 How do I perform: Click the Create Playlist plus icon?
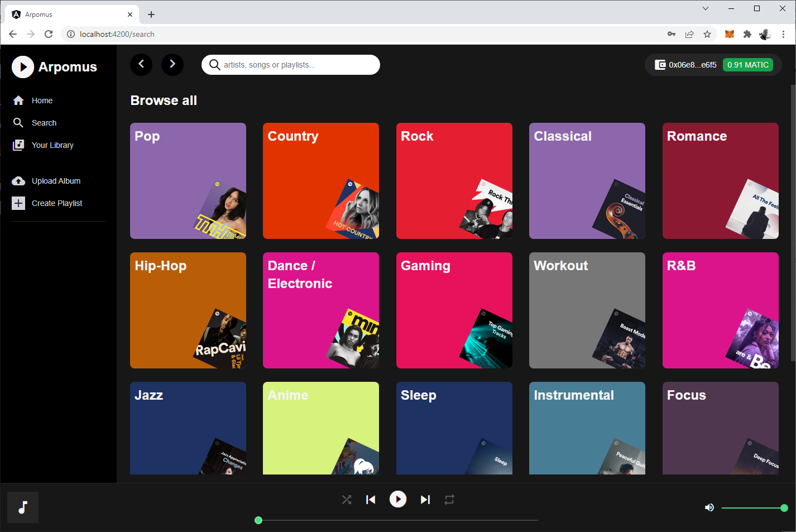[x=18, y=203]
